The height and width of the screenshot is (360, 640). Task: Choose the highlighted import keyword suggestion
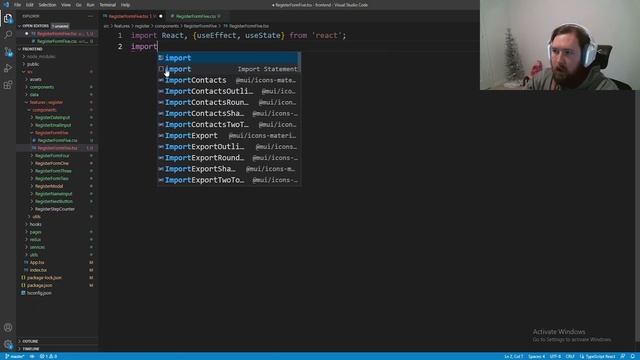pos(229,58)
